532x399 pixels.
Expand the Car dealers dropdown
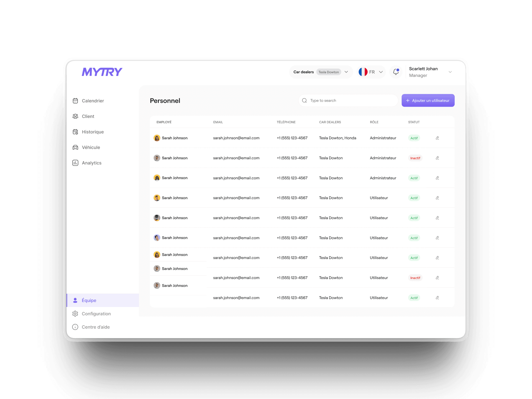346,72
